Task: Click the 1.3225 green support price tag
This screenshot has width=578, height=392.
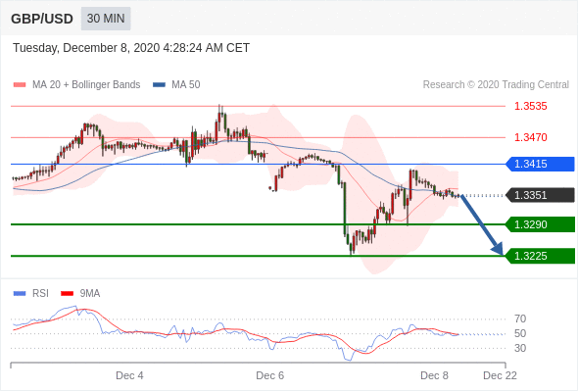Action: [540, 256]
